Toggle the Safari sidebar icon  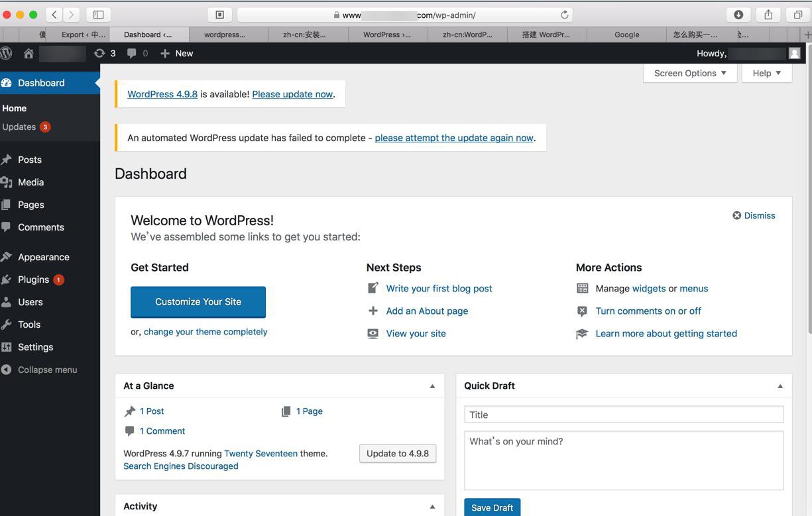point(98,15)
